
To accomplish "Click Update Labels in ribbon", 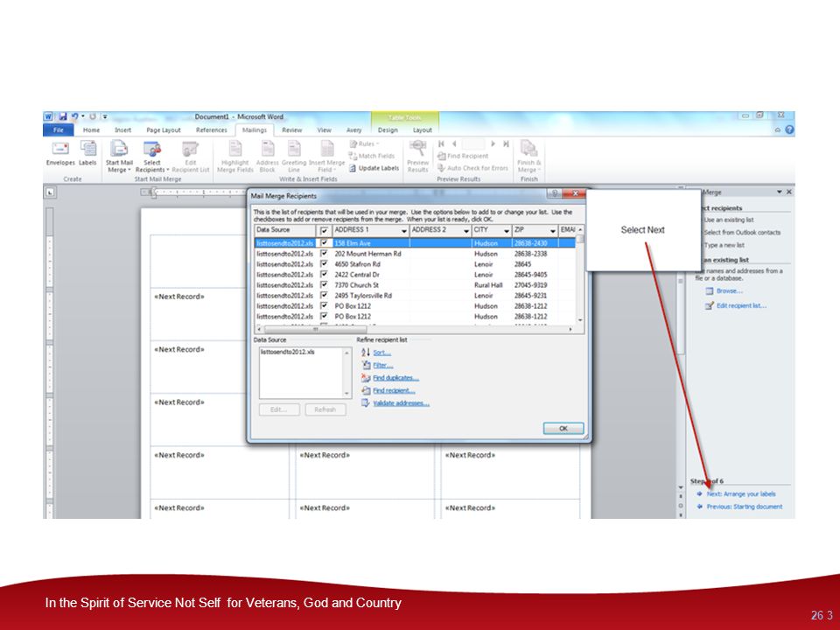I will [x=374, y=168].
